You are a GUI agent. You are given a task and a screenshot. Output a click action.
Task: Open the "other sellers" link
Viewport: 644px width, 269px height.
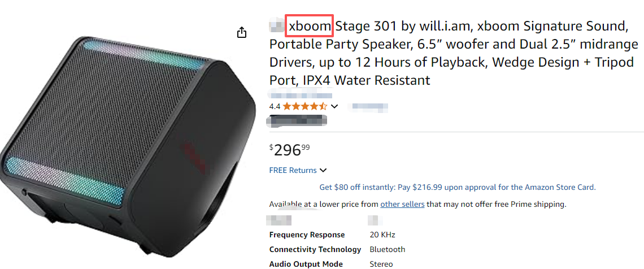[402, 204]
